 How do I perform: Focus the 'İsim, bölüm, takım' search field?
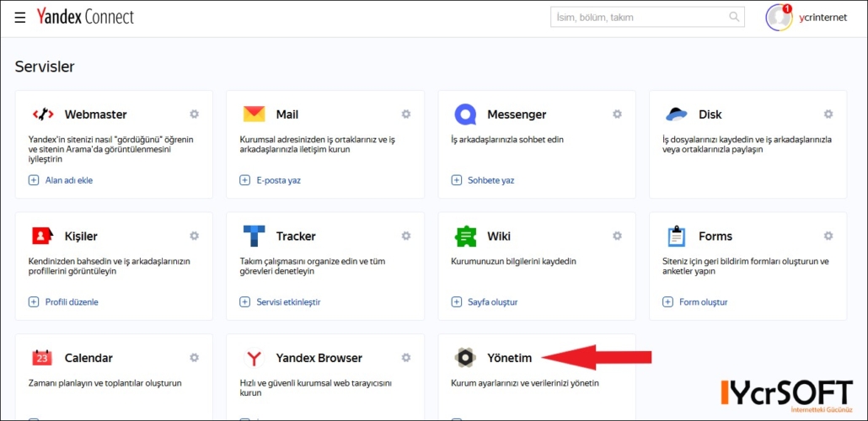tap(648, 17)
